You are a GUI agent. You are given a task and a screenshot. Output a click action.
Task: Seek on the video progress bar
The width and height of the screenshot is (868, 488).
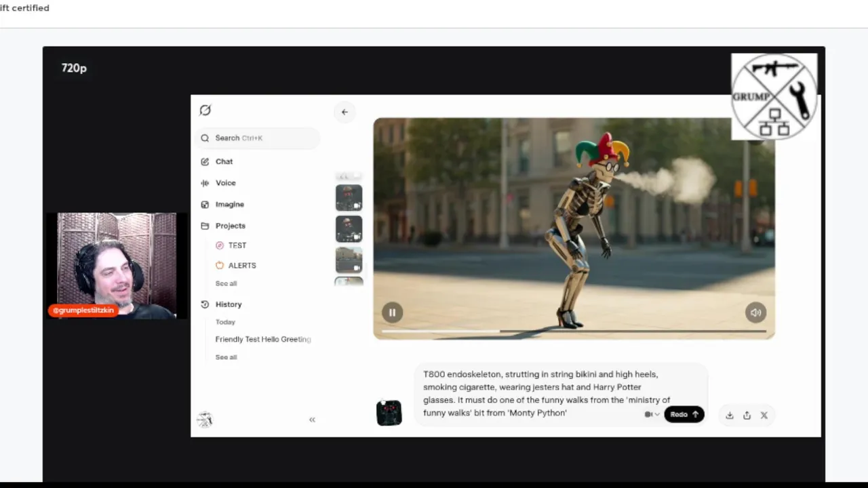574,331
